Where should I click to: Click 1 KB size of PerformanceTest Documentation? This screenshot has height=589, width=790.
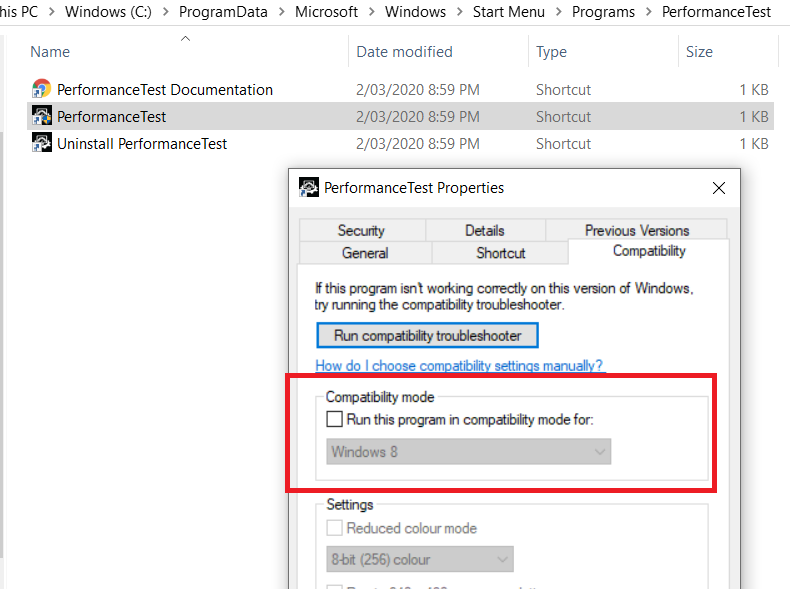click(754, 90)
